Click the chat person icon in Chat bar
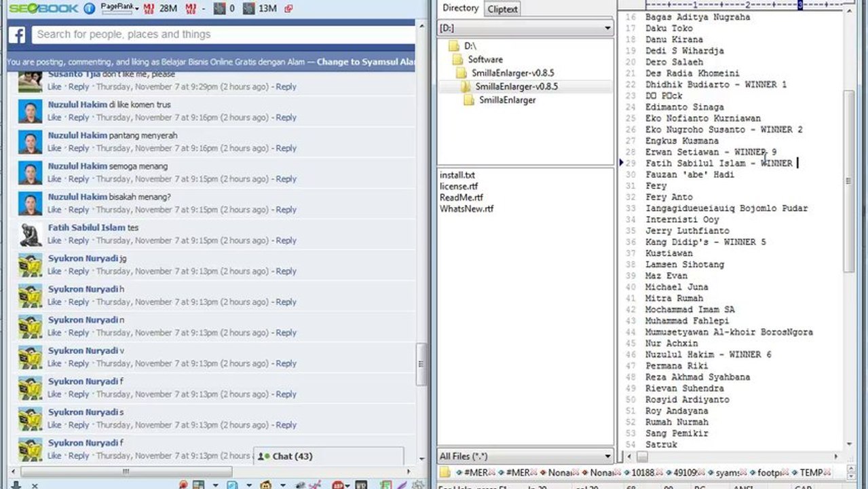 264,456
